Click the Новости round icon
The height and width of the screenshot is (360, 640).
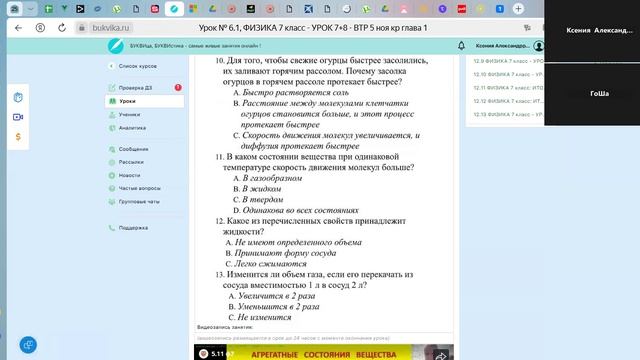(112, 175)
